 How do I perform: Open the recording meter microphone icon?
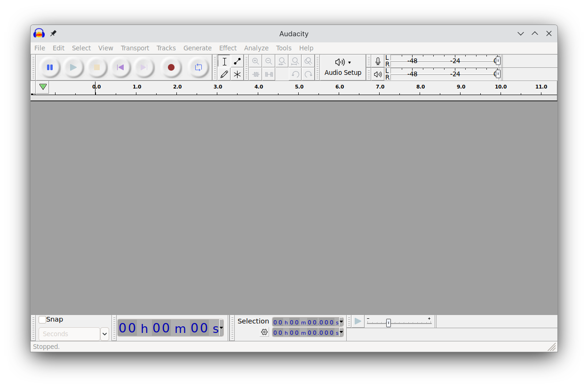click(x=378, y=60)
